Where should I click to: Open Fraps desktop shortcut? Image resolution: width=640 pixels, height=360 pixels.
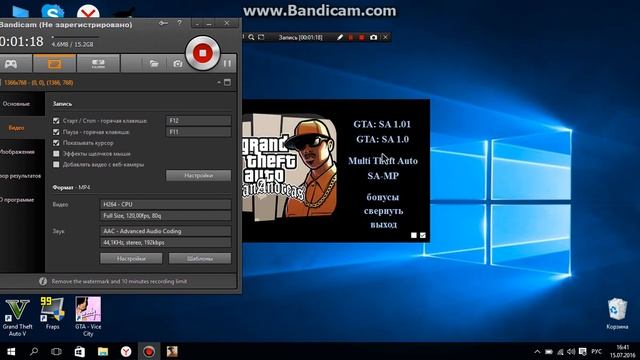tap(52, 313)
